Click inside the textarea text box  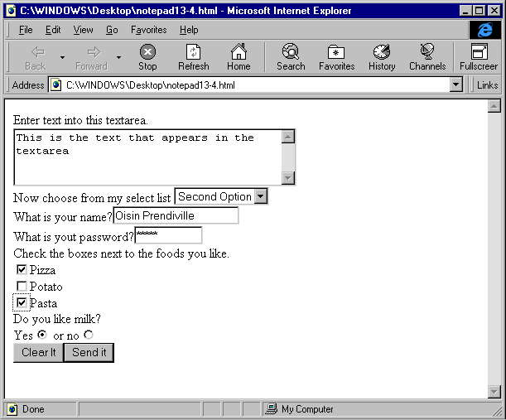[147, 157]
